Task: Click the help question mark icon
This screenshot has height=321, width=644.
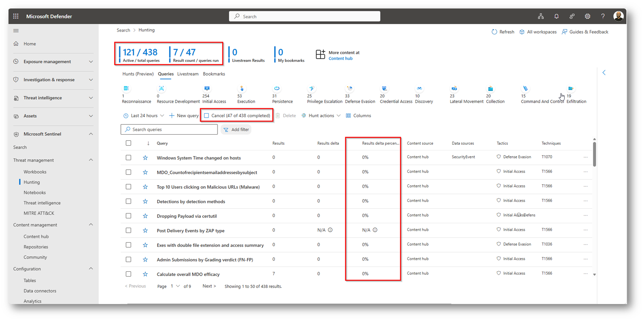Action: [602, 16]
